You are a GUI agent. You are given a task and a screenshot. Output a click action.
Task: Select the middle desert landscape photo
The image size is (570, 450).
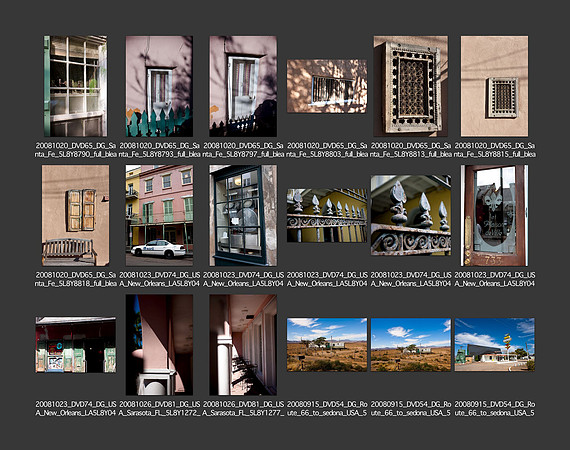(x=411, y=345)
